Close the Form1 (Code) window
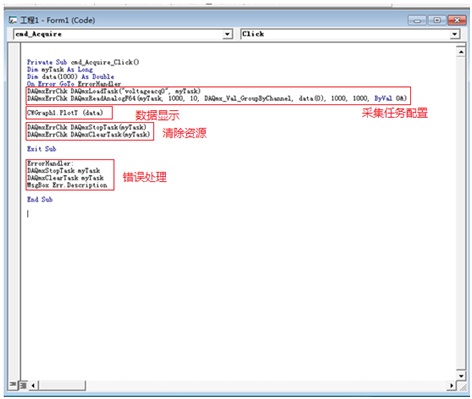 [x=457, y=20]
